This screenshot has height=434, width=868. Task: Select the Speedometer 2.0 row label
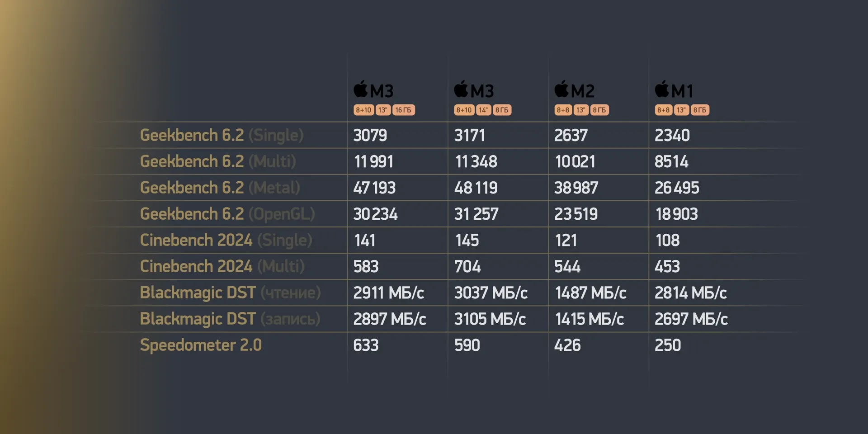(201, 345)
